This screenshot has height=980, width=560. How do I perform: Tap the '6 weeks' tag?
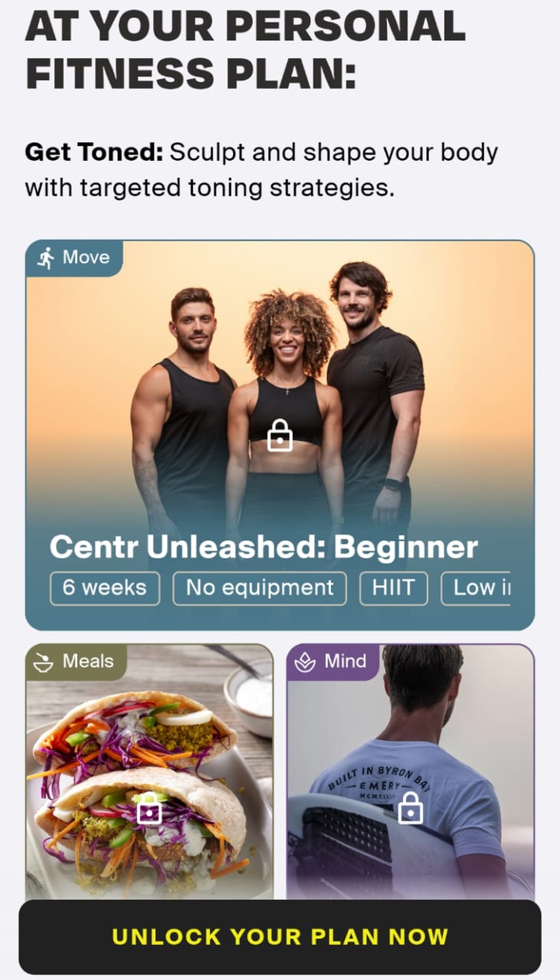point(105,588)
